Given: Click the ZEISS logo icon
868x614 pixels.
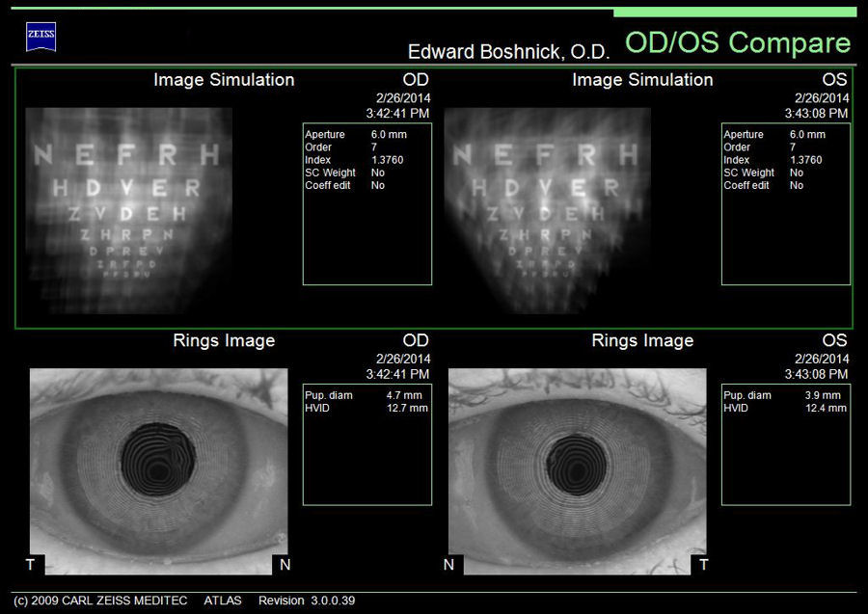Looking at the screenshot, I should (41, 37).
